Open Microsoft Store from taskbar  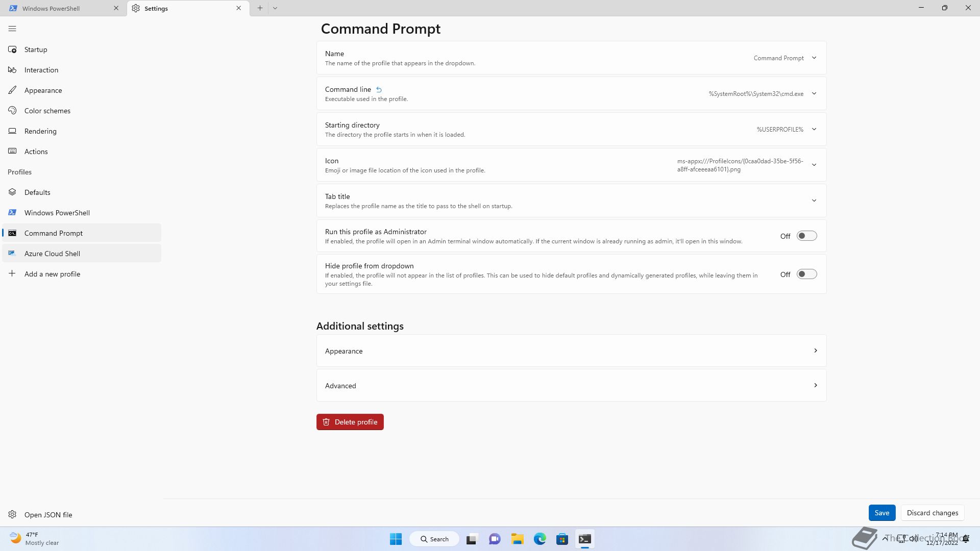click(x=562, y=539)
